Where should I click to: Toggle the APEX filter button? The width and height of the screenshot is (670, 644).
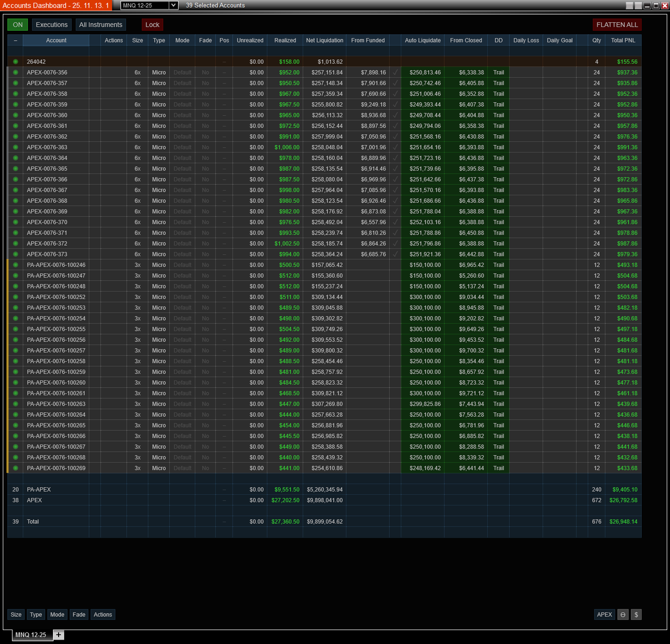pyautogui.click(x=605, y=614)
